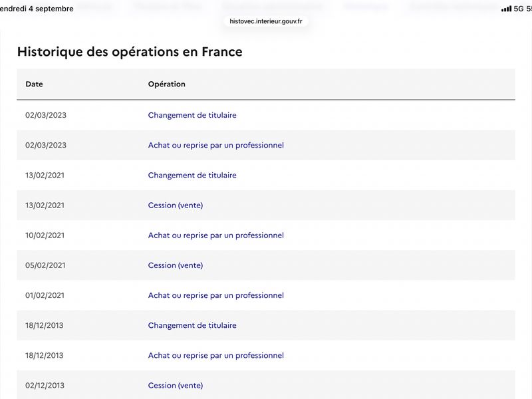Open Cession (vente) dated 05/02/2021
The image size is (532, 399).
pyautogui.click(x=176, y=265)
